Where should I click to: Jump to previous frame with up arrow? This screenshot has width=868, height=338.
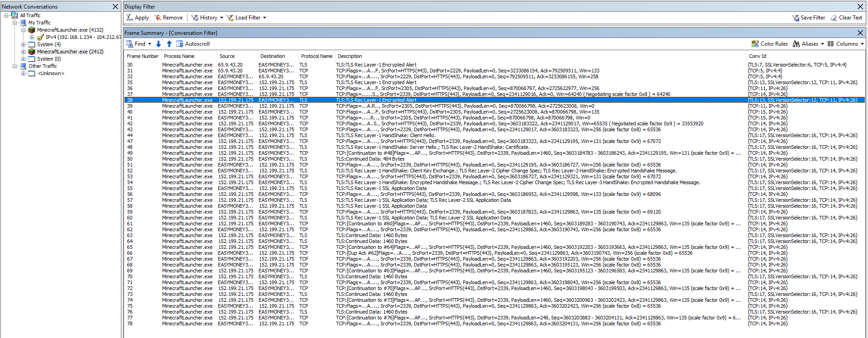tap(169, 44)
